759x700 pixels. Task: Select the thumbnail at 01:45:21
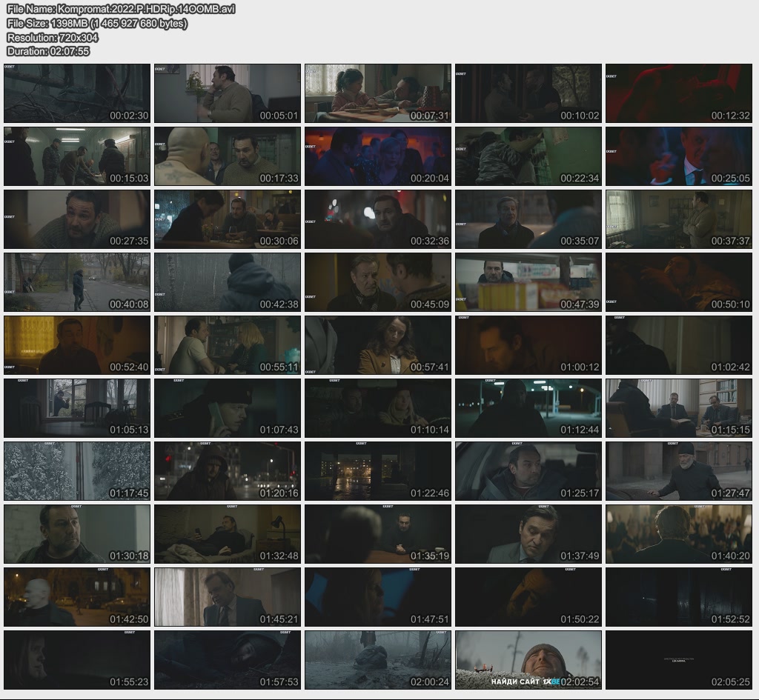pyautogui.click(x=228, y=597)
